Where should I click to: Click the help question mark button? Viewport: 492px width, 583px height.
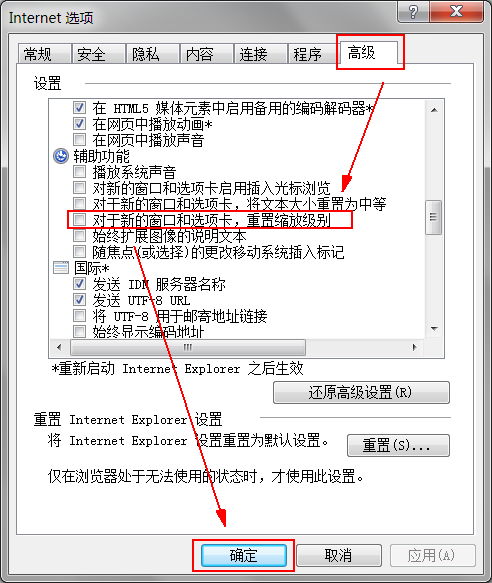[x=413, y=12]
